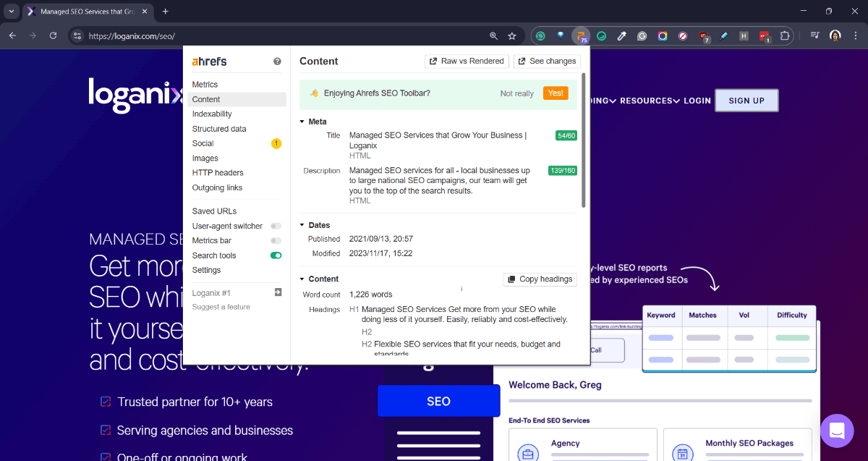Bookmark this page with the star icon
The width and height of the screenshot is (868, 461).
[512, 35]
